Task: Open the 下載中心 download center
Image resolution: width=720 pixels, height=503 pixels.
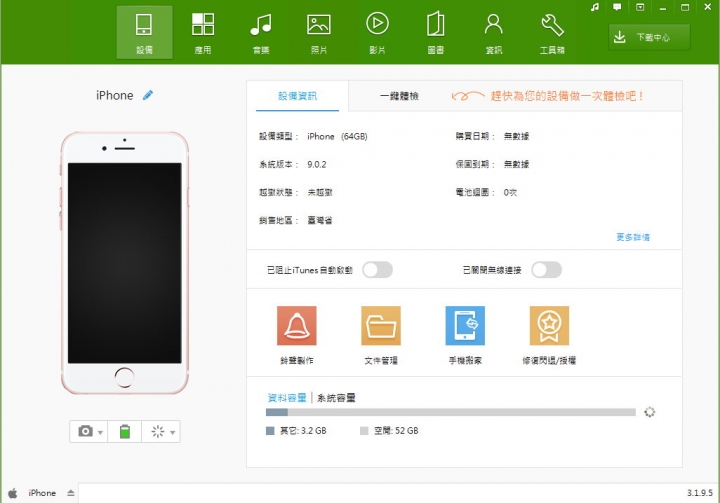Action: click(649, 37)
